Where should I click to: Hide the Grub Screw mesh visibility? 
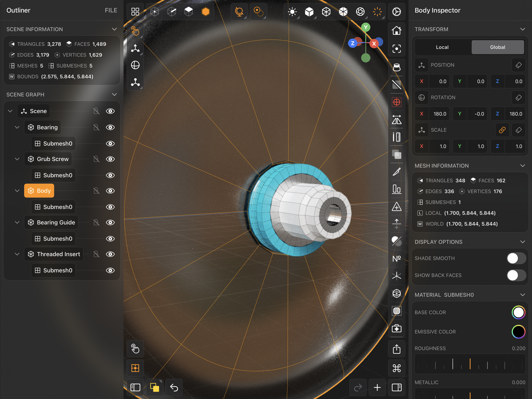pyautogui.click(x=110, y=159)
